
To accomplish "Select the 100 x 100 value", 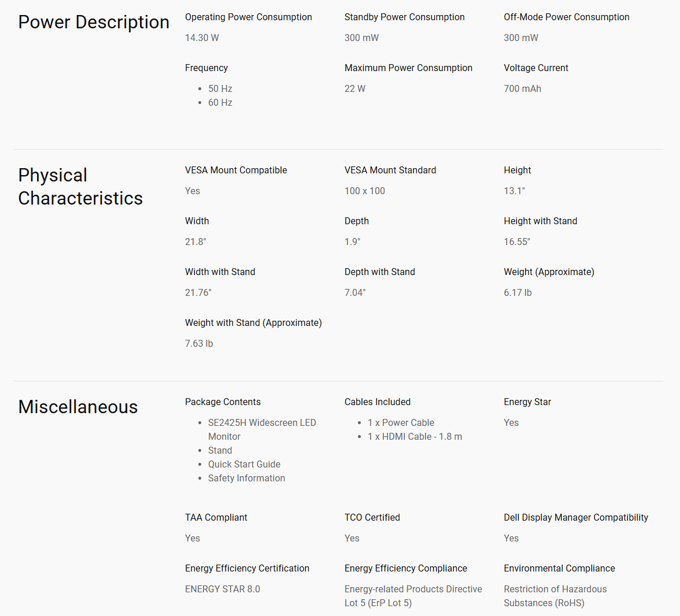I will [x=365, y=191].
